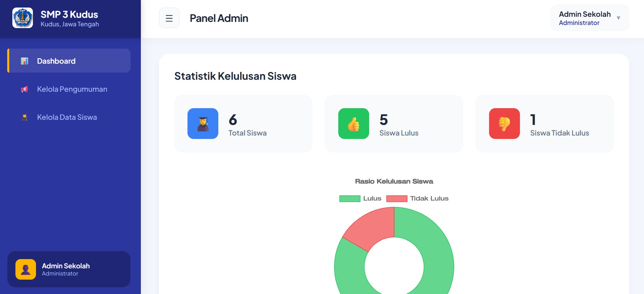The image size is (644, 294).
Task: Toggle the sidebar hamburger menu button
Action: (169, 18)
